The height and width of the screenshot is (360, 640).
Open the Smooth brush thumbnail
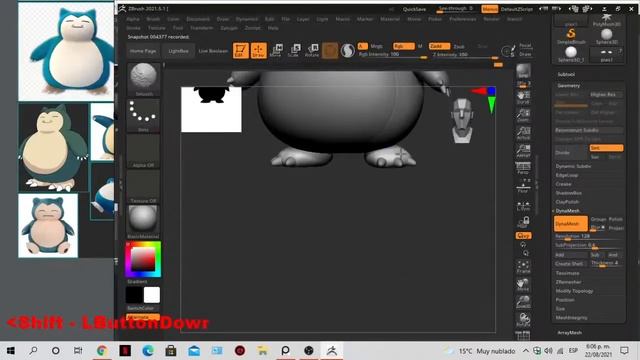click(143, 79)
